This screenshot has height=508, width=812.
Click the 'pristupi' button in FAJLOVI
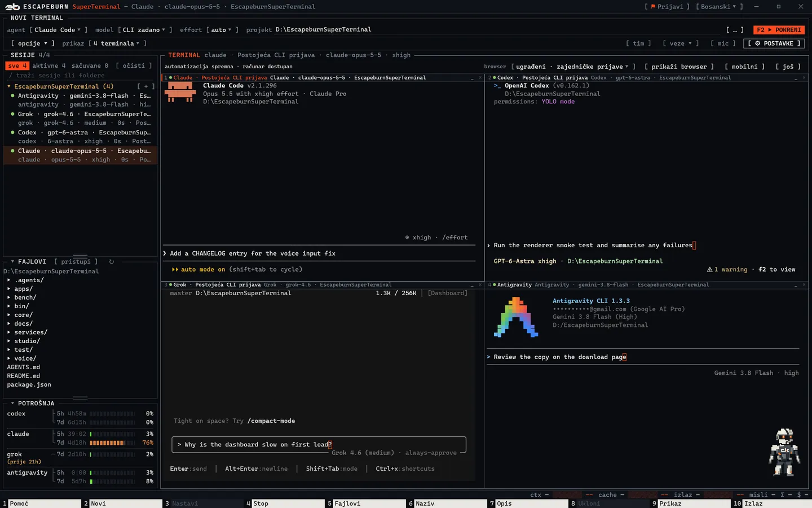coord(76,262)
